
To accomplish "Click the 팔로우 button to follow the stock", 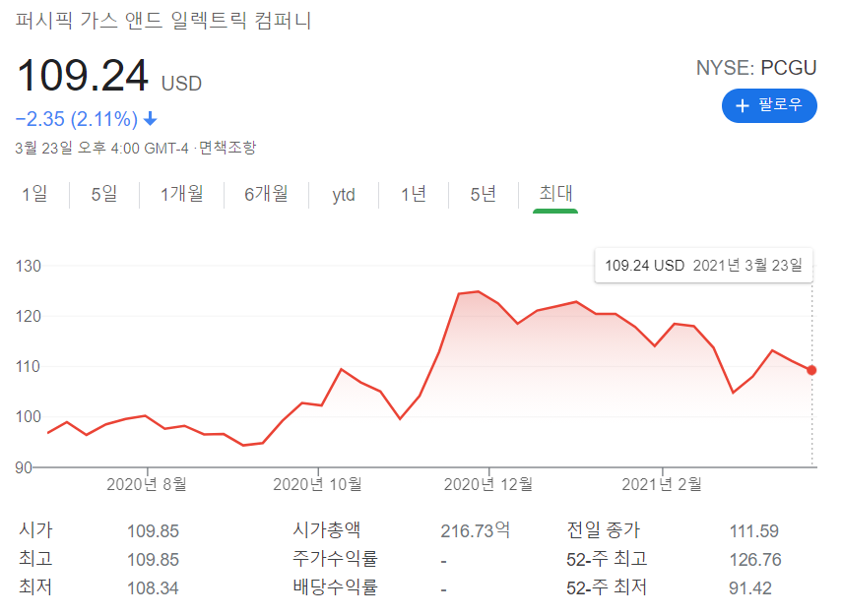I will coord(769,105).
